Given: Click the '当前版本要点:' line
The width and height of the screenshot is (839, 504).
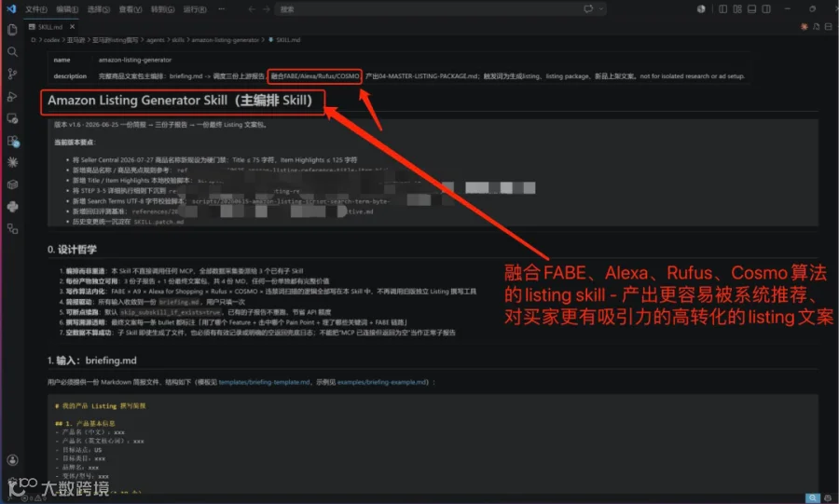Looking at the screenshot, I should click(75, 143).
